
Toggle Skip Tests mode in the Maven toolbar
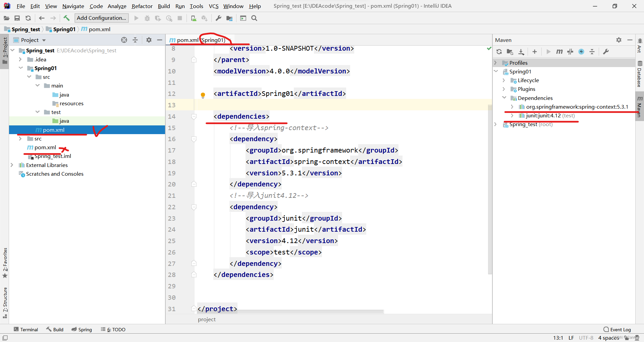(581, 52)
